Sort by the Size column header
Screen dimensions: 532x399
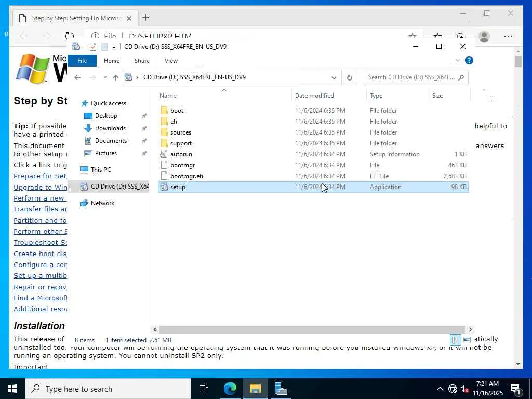pyautogui.click(x=449, y=96)
